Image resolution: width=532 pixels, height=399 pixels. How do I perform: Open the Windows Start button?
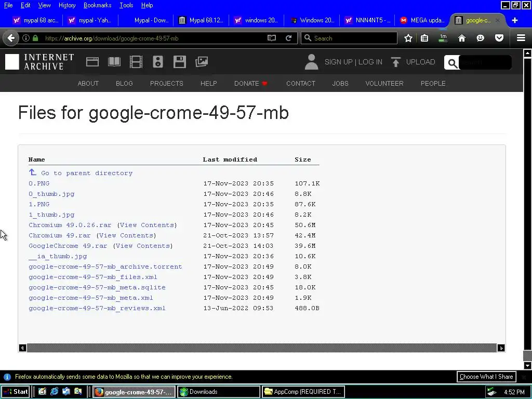click(16, 392)
